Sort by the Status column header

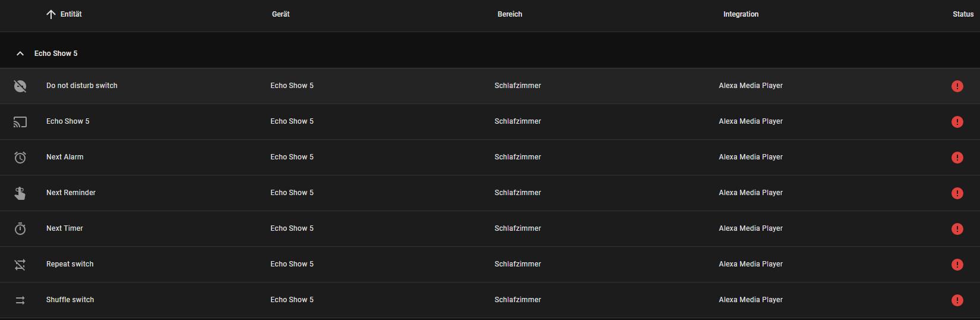click(963, 14)
